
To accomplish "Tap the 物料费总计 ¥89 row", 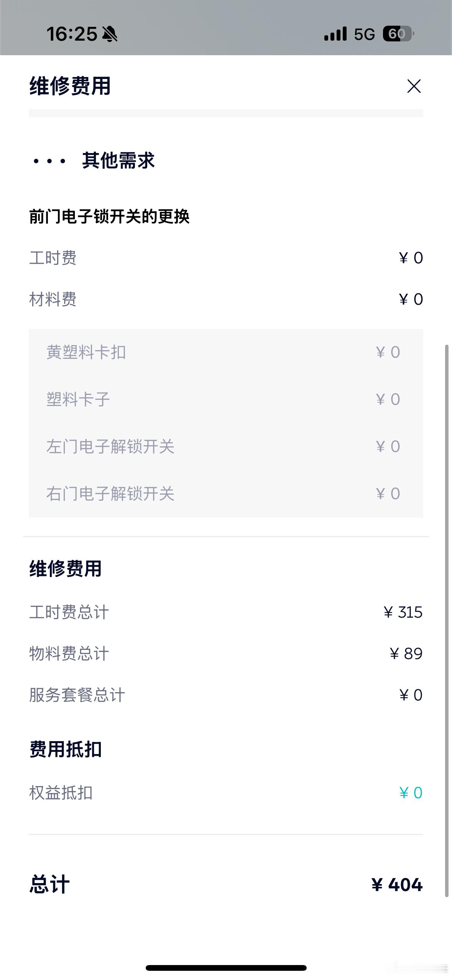I will (226, 653).
